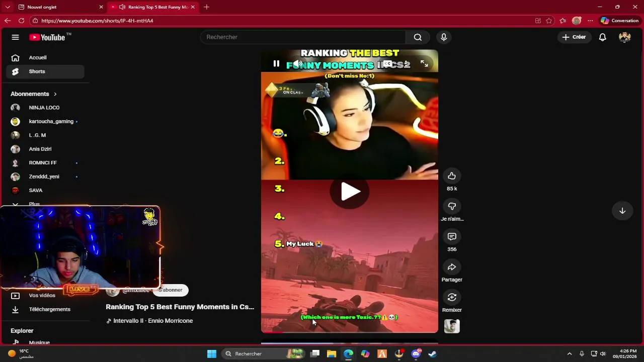Click the search magnifier button
This screenshot has height=362, width=644.
point(418,37)
